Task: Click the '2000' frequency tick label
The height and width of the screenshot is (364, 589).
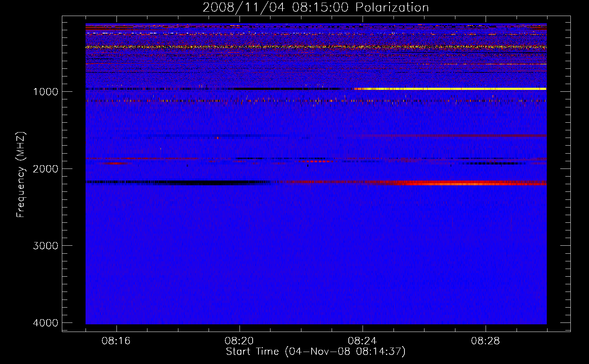Action: (x=45, y=169)
